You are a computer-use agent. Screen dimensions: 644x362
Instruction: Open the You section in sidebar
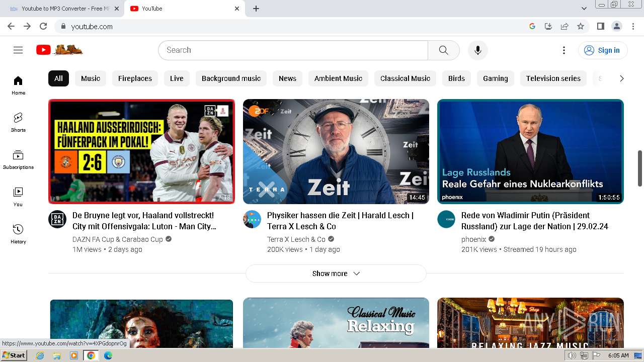point(18,197)
